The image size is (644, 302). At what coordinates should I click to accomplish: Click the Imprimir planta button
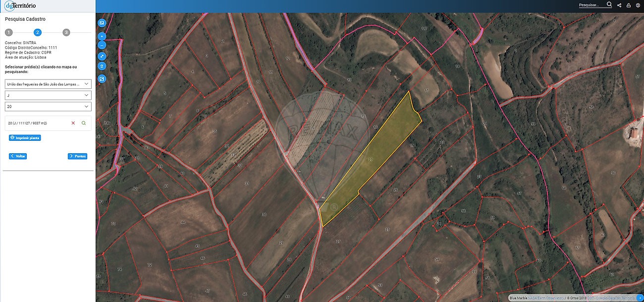pyautogui.click(x=25, y=138)
